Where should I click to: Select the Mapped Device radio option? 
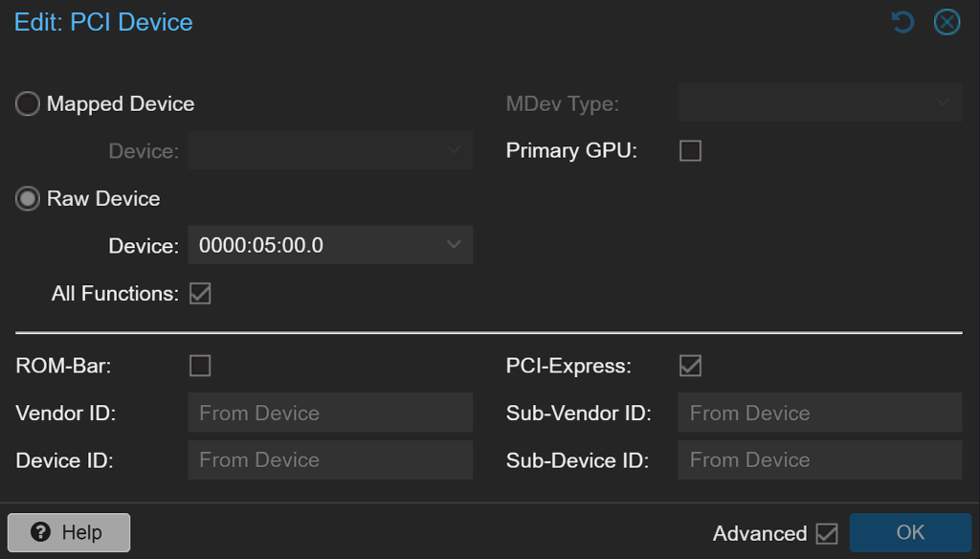click(28, 104)
